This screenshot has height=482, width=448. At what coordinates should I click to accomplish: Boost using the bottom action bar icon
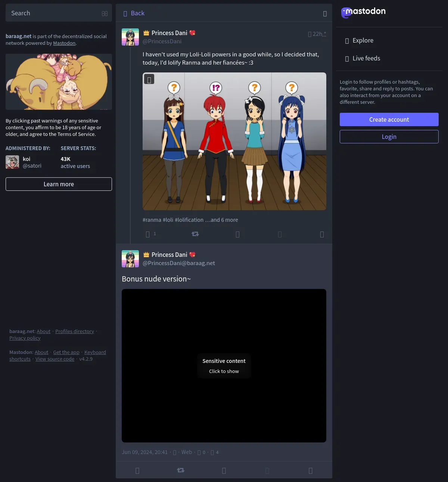click(x=181, y=470)
